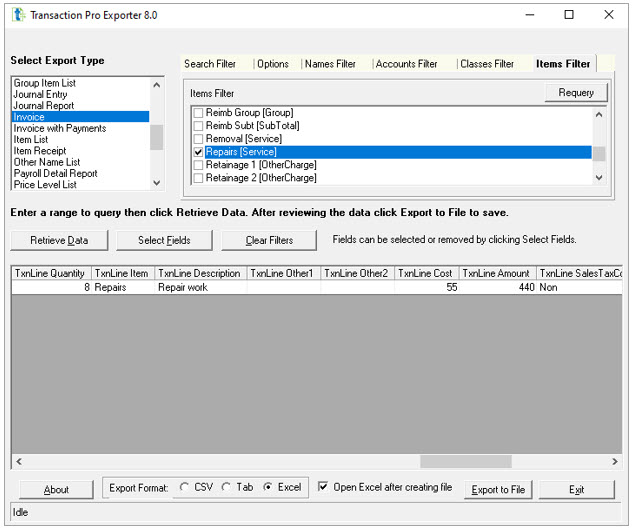
Task: Select Price Level List export type
Action: coord(80,185)
